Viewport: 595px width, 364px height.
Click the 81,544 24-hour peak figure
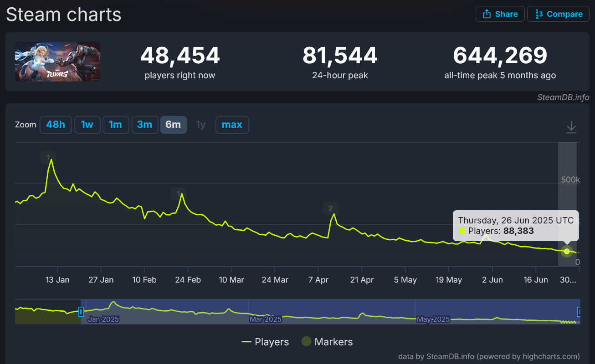340,56
